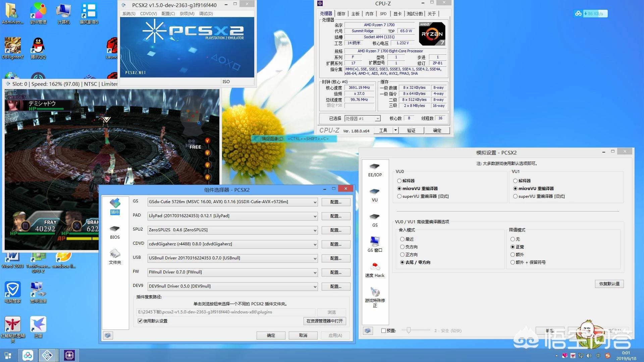The height and width of the screenshot is (362, 644).
Task: Select the VU settings page icon
Action: pos(375,195)
